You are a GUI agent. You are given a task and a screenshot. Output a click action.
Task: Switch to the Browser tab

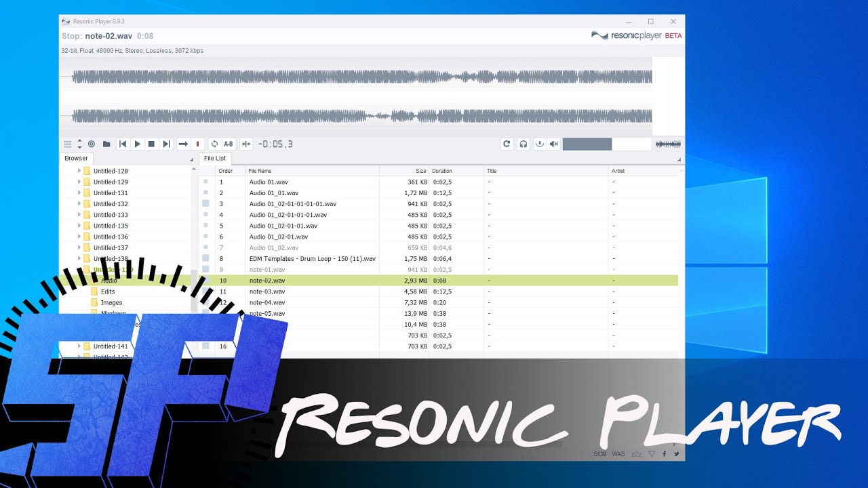(76, 158)
